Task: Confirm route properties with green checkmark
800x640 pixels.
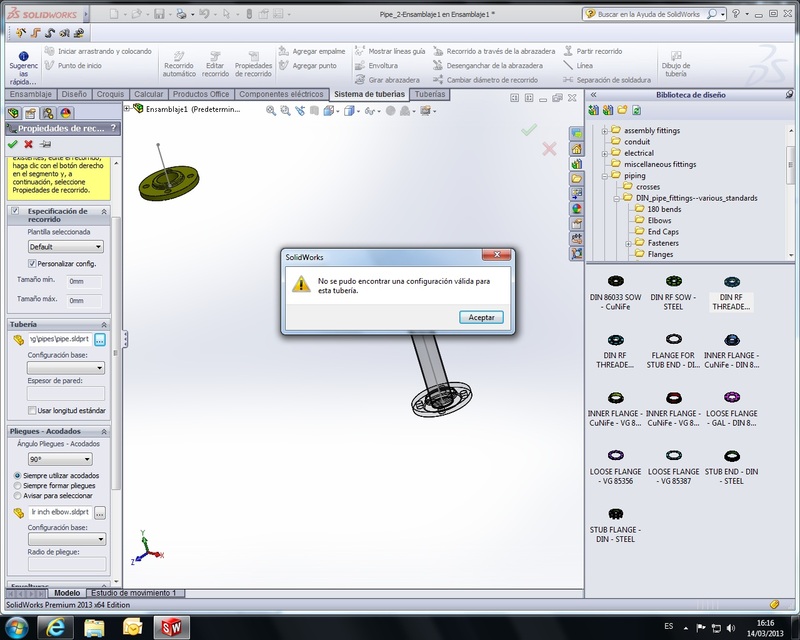Action: click(13, 144)
